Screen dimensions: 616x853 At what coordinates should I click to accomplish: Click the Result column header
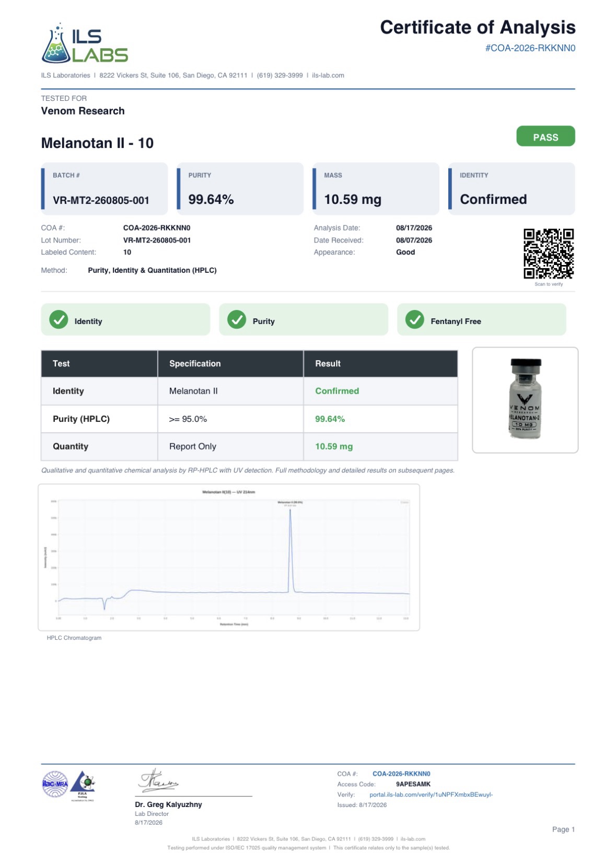pos(381,364)
